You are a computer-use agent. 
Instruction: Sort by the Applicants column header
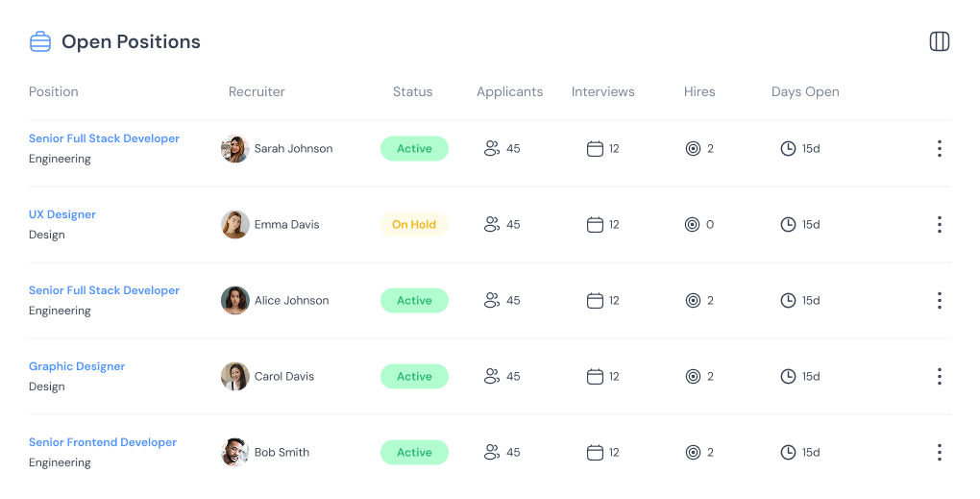click(509, 92)
